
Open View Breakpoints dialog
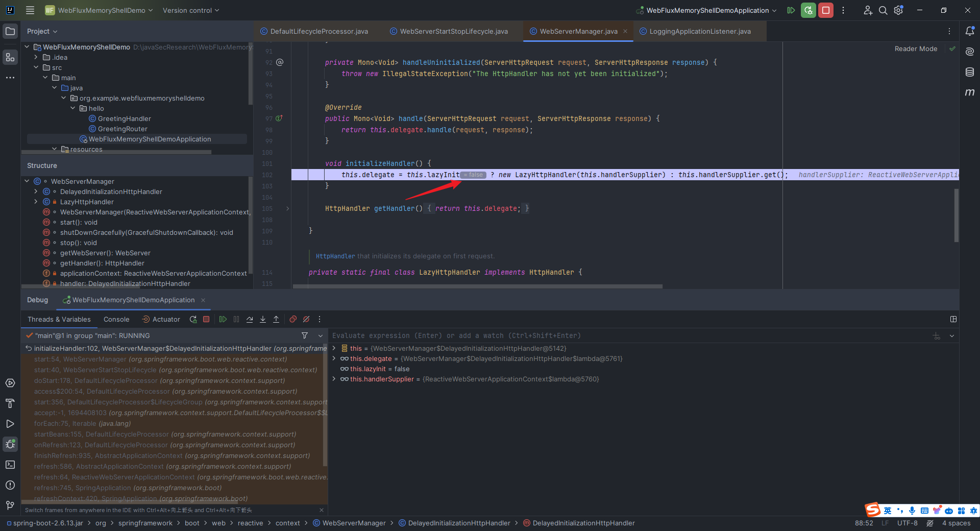293,320
